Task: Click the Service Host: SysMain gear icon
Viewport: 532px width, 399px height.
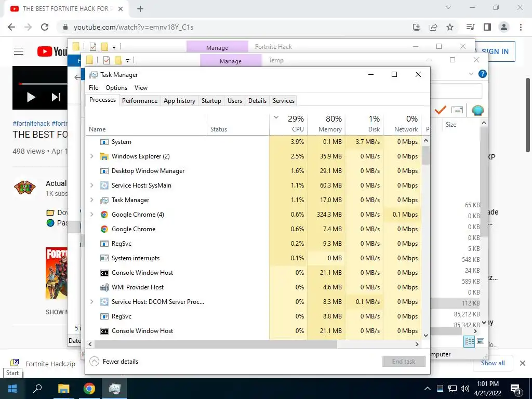Action: 104,185
